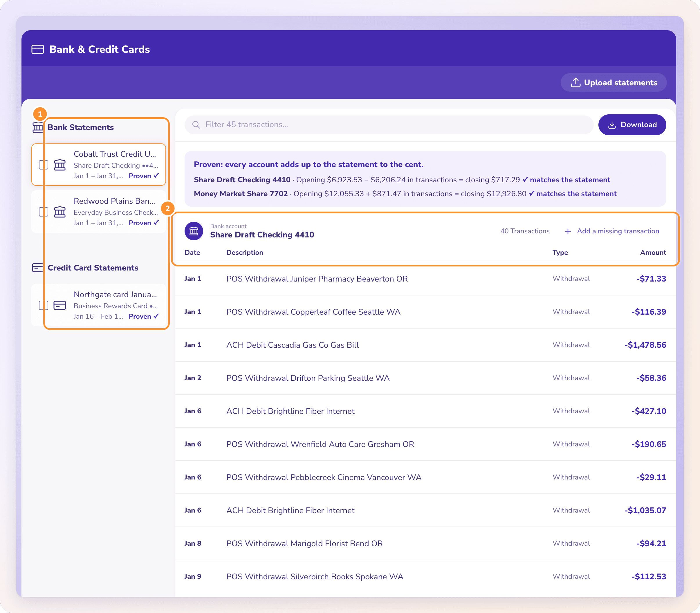Select the Drifton Parking Seattle transaction
This screenshot has height=613, width=700.
425,378
